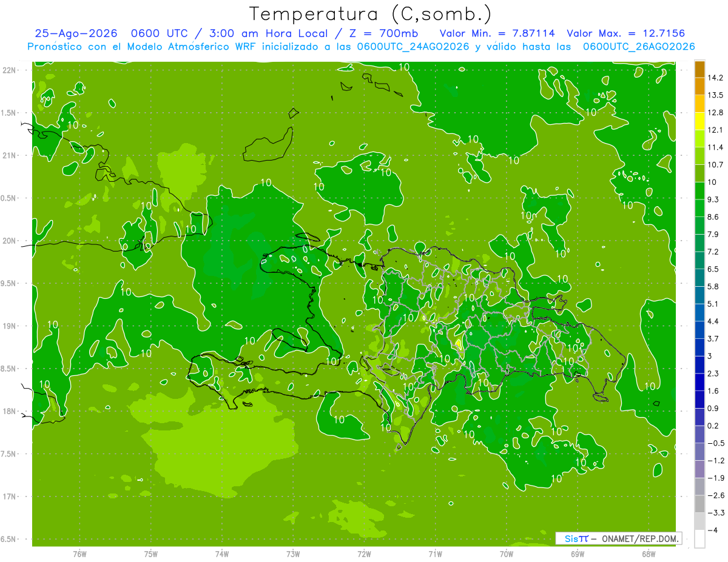Click the 20N latitude axis label

(10, 241)
